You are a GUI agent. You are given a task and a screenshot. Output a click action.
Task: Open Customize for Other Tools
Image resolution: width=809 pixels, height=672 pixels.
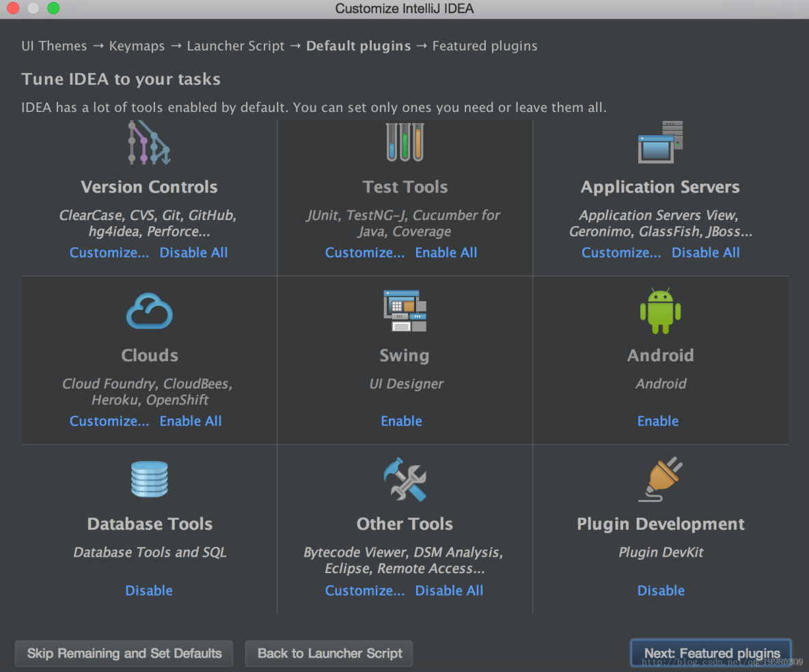click(x=364, y=591)
